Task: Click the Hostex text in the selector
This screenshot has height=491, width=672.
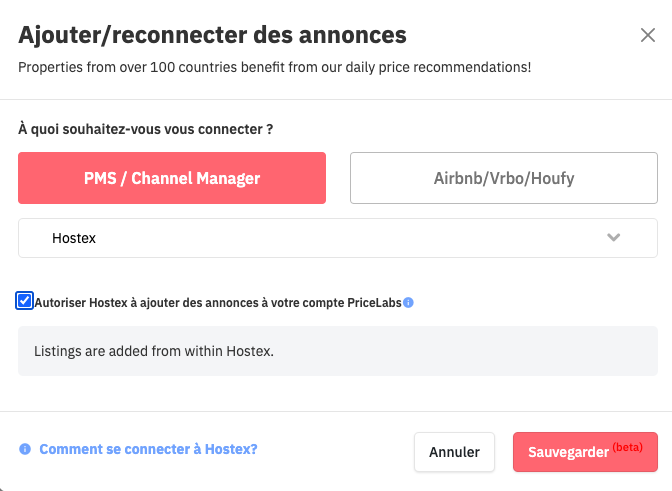Action: click(x=74, y=238)
